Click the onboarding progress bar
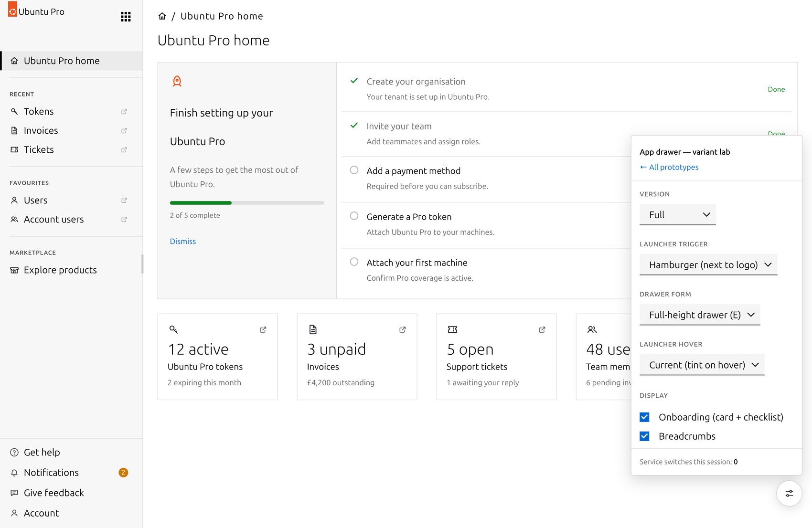The image size is (812, 528). (x=247, y=203)
